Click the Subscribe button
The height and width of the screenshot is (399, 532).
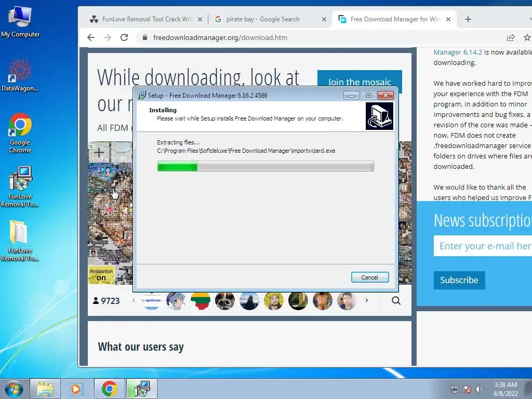(x=459, y=280)
